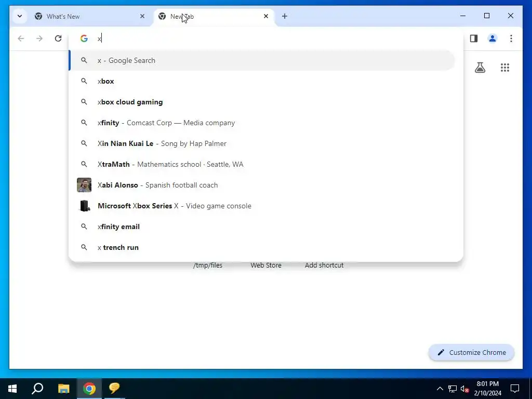The height and width of the screenshot is (399, 532).
Task: Open the Web Store shortcut
Action: [x=266, y=265]
